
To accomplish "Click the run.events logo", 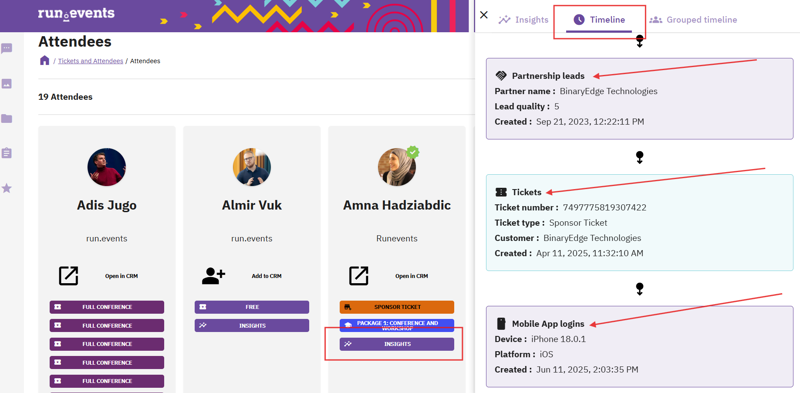I will click(76, 14).
